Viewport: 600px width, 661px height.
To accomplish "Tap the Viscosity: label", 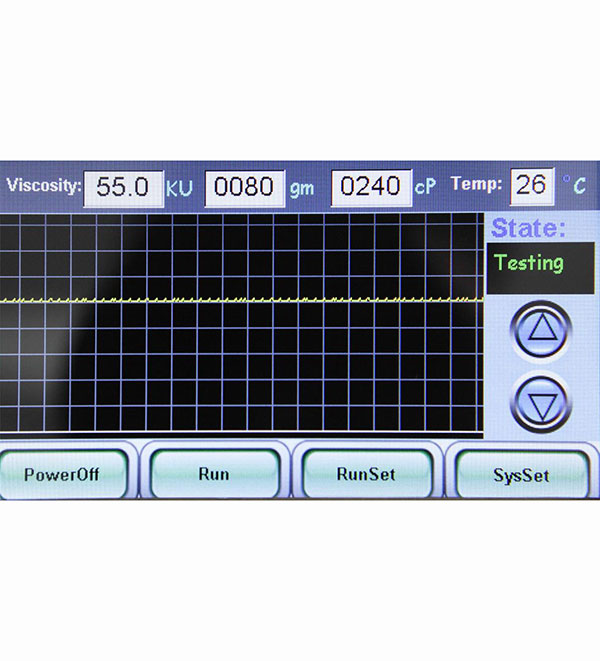I will (44, 185).
